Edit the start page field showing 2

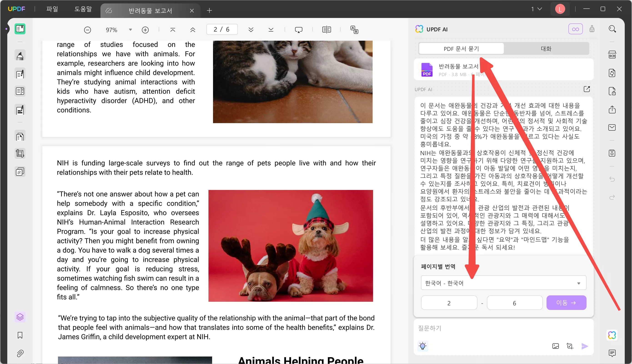click(x=449, y=303)
